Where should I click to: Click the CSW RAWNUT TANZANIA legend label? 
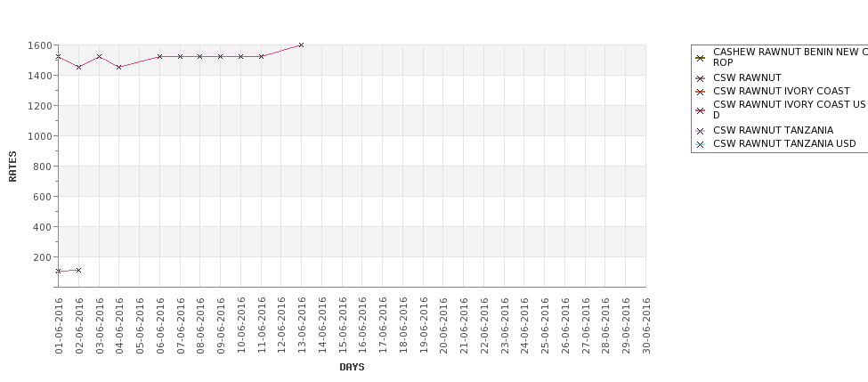coord(773,131)
